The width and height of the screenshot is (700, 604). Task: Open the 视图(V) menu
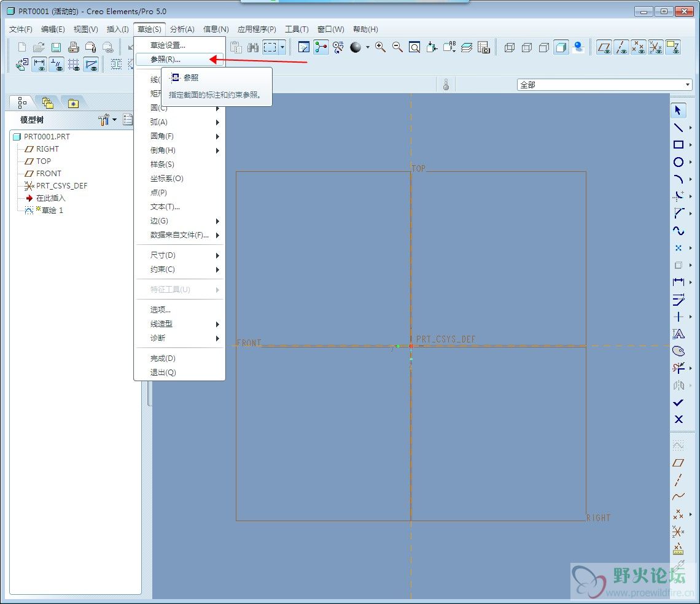(x=86, y=29)
